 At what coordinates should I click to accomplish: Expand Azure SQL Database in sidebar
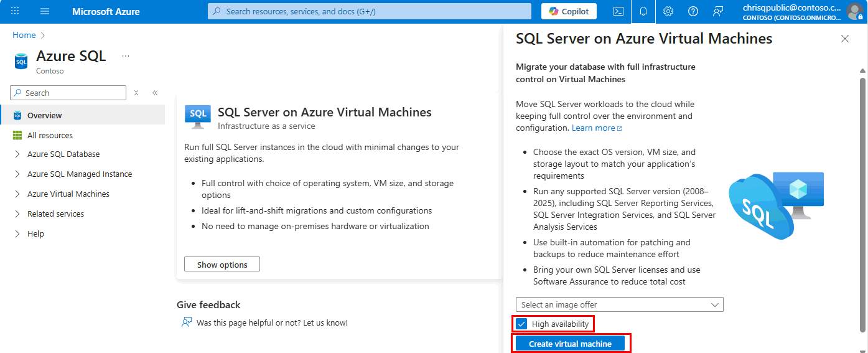[x=63, y=154]
